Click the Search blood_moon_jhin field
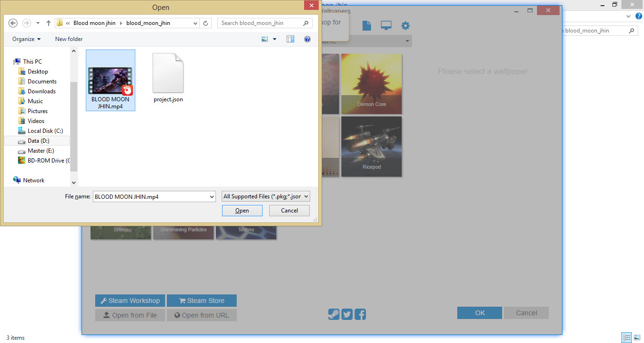The width and height of the screenshot is (644, 343). (265, 23)
